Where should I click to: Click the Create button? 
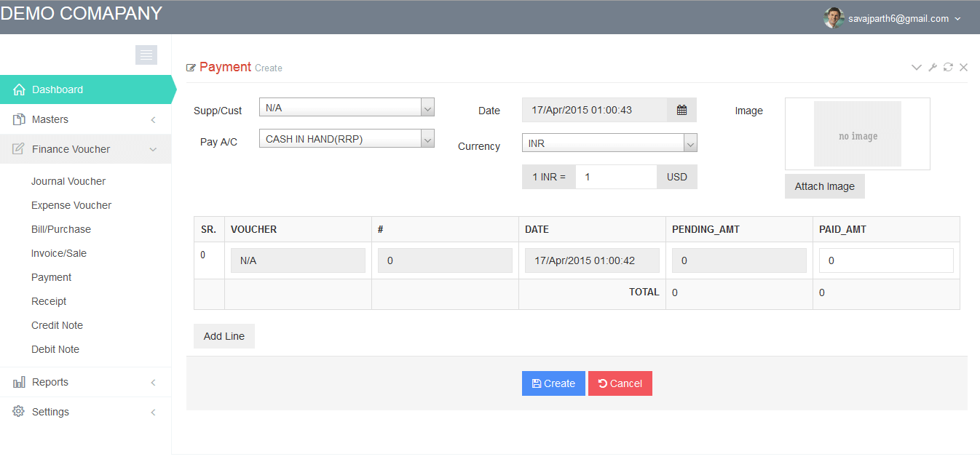[x=553, y=383]
